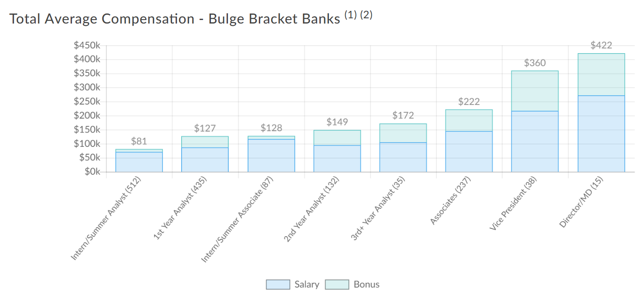Click the Intern/Summer Associate salary bar

click(271, 155)
